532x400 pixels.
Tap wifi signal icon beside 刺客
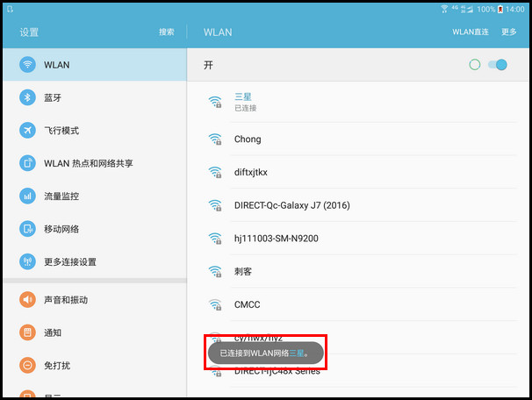[x=215, y=271]
